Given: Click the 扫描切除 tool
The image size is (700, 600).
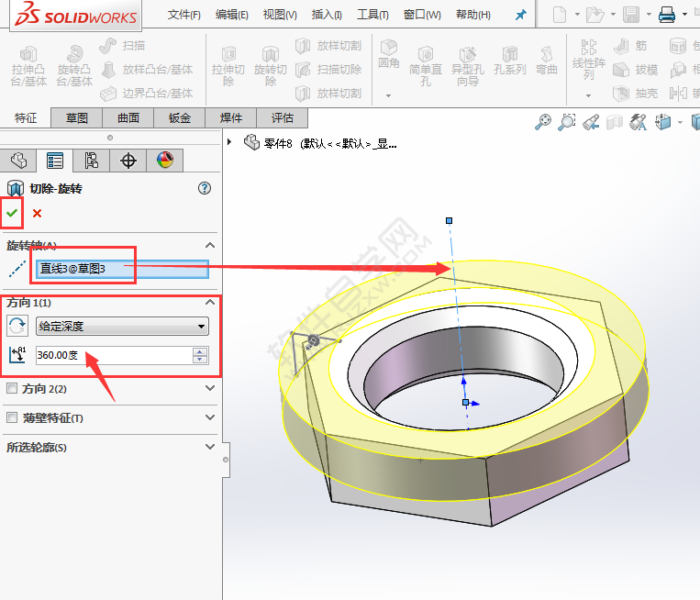Looking at the screenshot, I should pos(328,70).
